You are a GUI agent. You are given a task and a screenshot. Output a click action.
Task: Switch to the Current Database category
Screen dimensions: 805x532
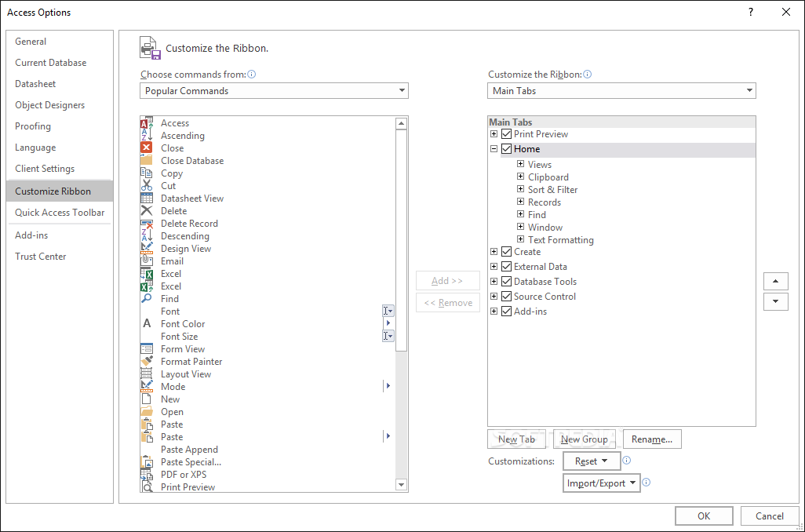pos(60,63)
